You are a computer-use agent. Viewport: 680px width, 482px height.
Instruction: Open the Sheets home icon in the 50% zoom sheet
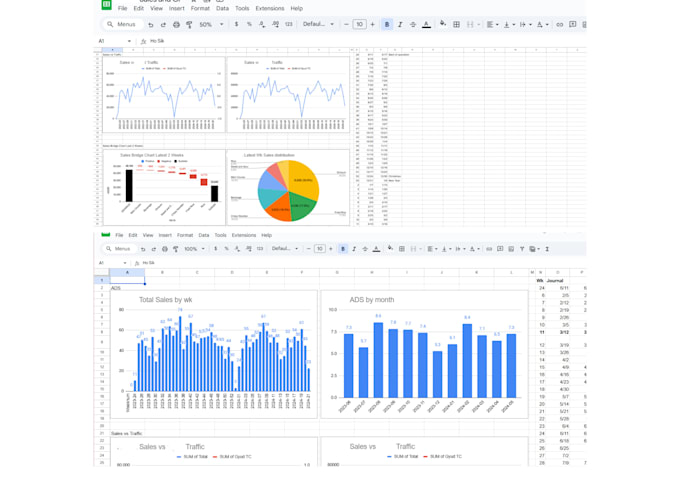click(106, 5)
